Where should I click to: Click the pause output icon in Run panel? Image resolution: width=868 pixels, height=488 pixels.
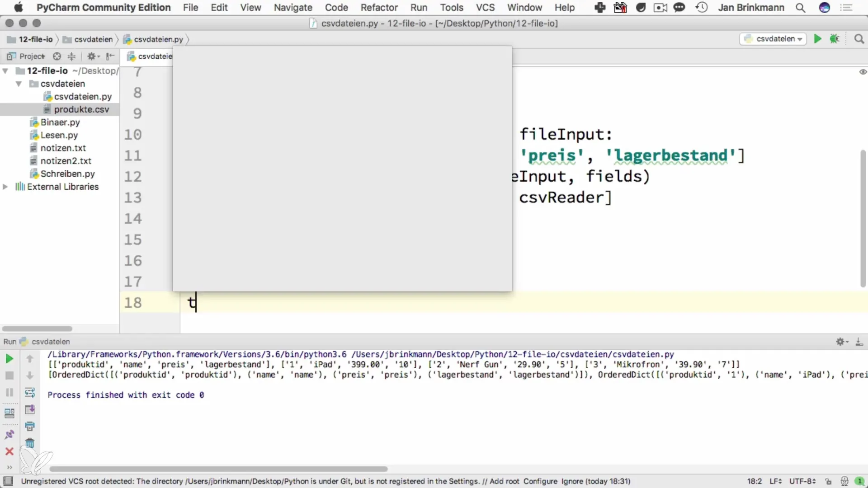point(9,392)
